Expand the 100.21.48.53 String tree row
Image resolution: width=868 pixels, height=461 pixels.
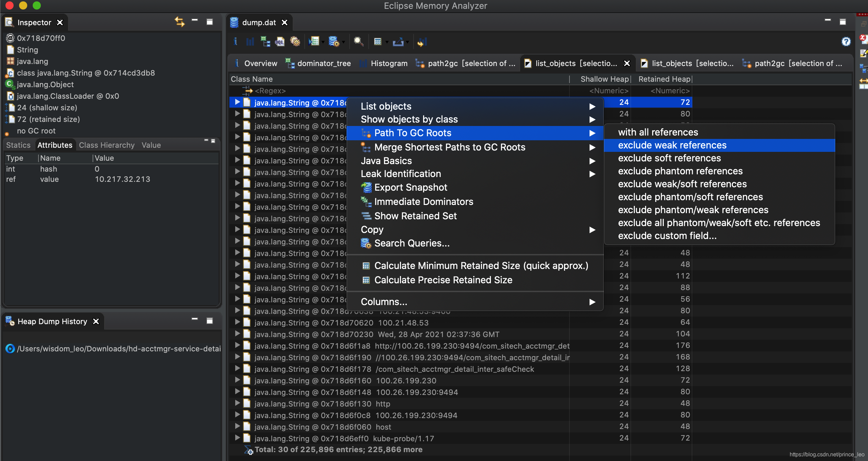tap(238, 322)
